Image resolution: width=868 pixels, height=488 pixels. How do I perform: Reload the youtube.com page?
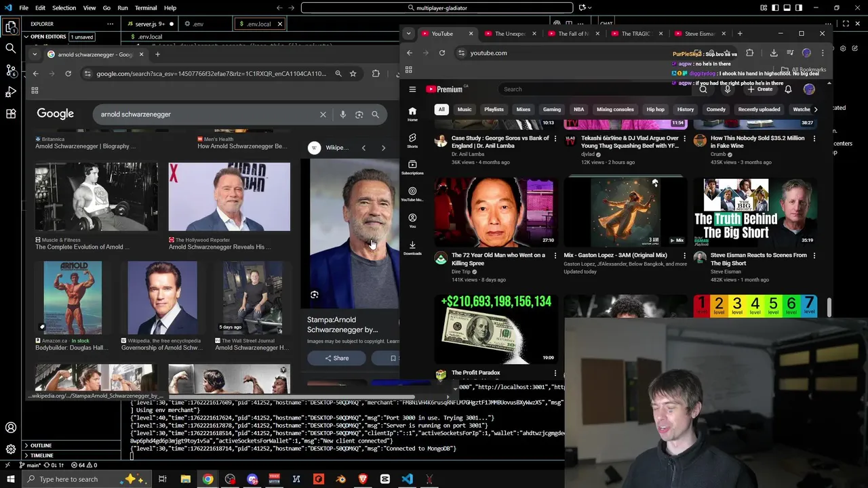(x=442, y=53)
